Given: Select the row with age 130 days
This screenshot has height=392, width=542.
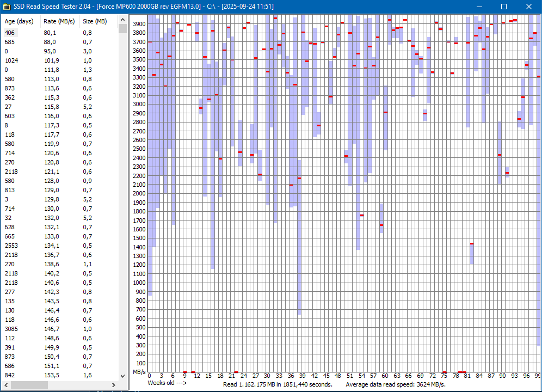Looking at the screenshot, I should click(x=59, y=310).
